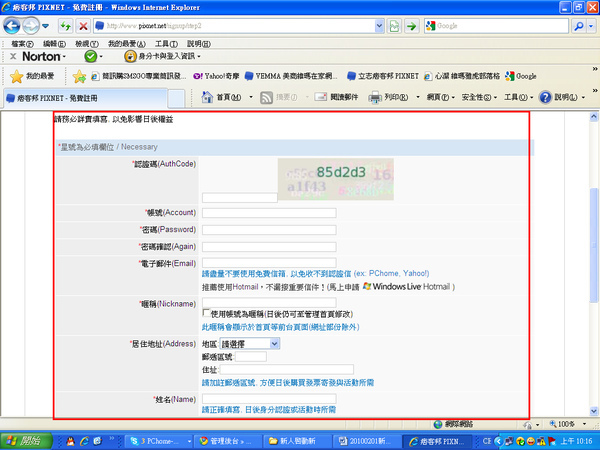Screen dimensions: 600x450
Task: Click the compatibility view page icon
Action: [x=394, y=26]
